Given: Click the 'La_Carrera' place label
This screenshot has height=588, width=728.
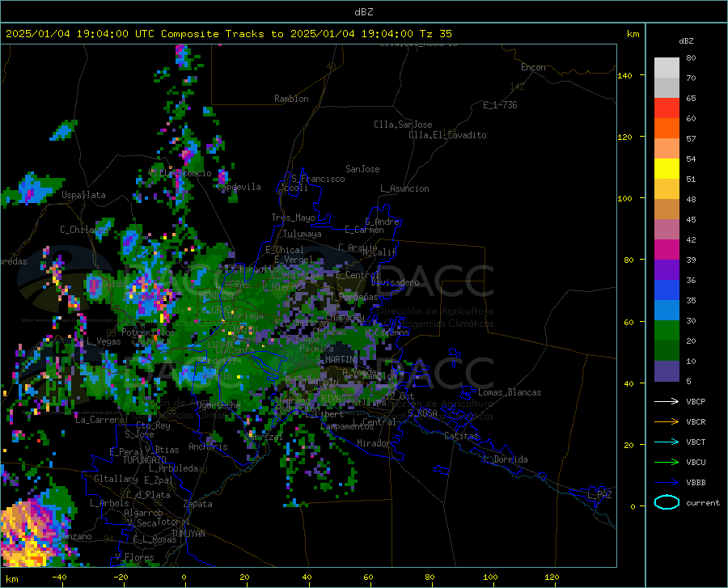Looking at the screenshot, I should coord(99,420).
